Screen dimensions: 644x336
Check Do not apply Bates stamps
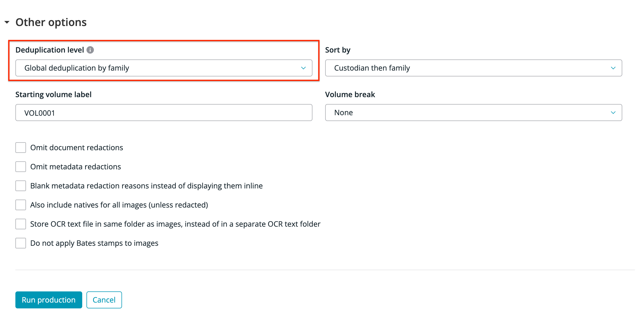point(21,243)
